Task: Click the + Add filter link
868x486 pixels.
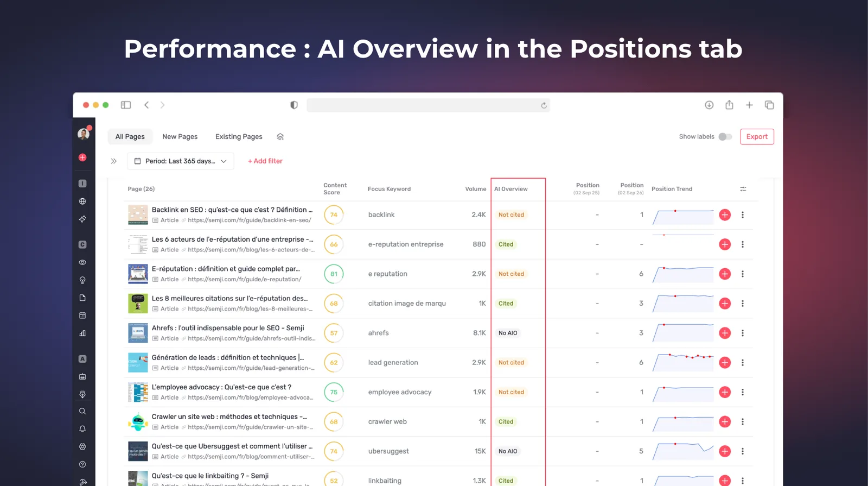Action: click(x=265, y=161)
